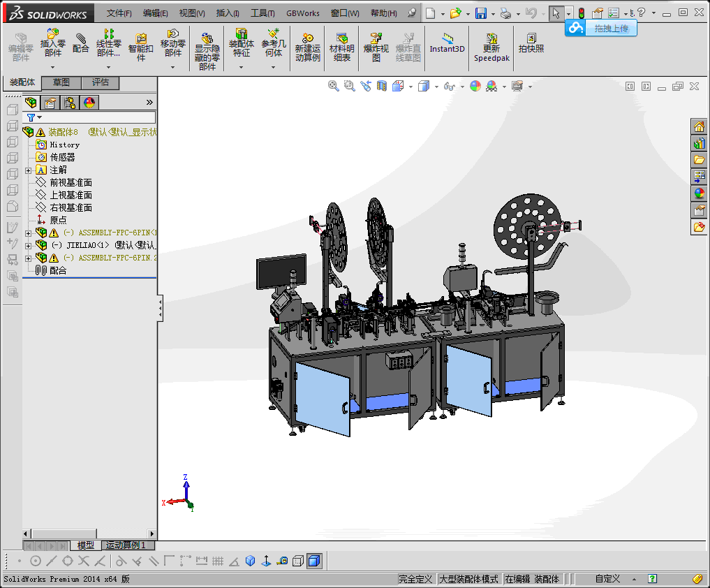The width and height of the screenshot is (710, 588).
Task: Click Save icon in toolbar
Action: pos(481,13)
